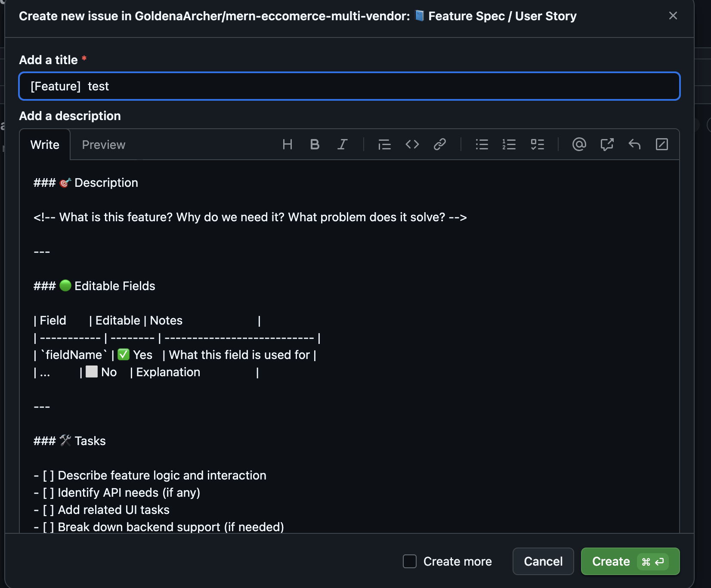
Task: Click the 'What is this feature?' comment line
Action: pyautogui.click(x=250, y=217)
